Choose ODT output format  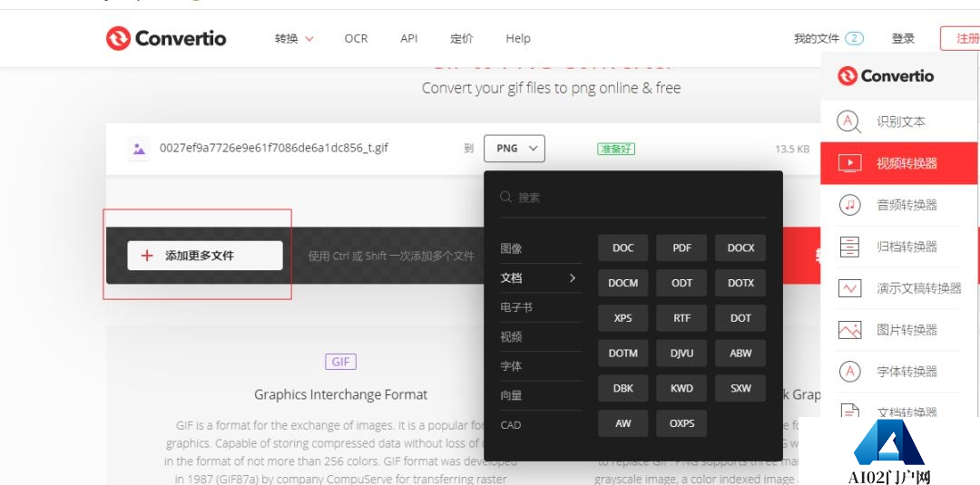pyautogui.click(x=681, y=283)
